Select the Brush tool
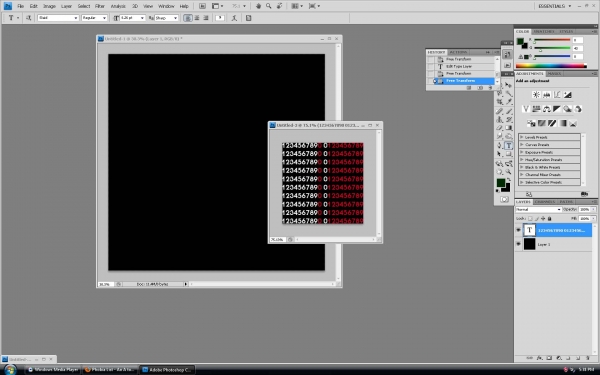 509,111
